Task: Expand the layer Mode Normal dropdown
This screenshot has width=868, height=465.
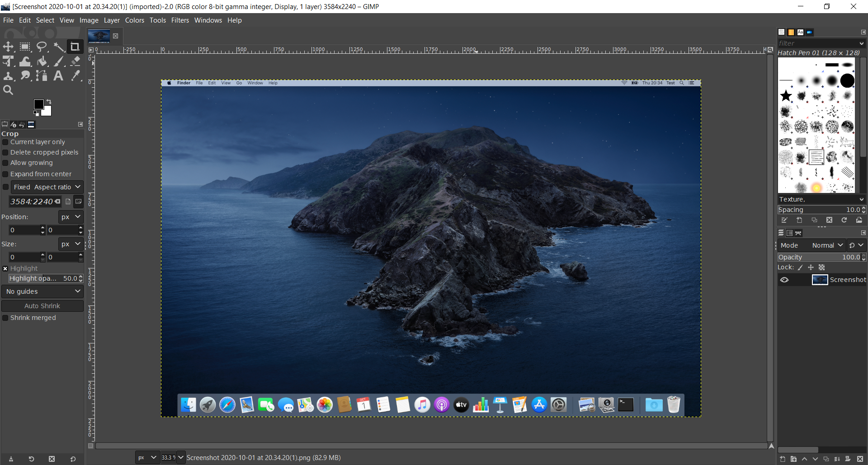Action: (x=827, y=245)
